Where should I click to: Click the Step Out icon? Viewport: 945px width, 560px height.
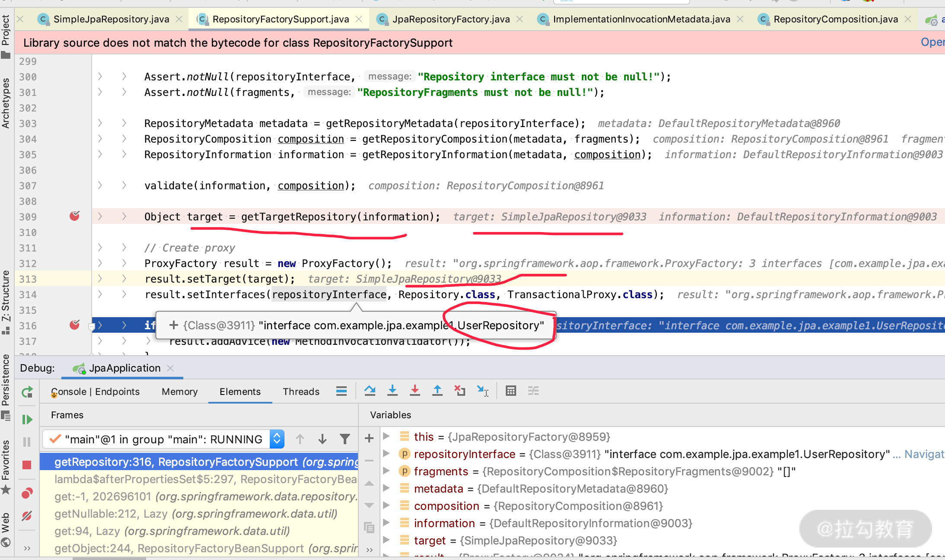point(437,391)
